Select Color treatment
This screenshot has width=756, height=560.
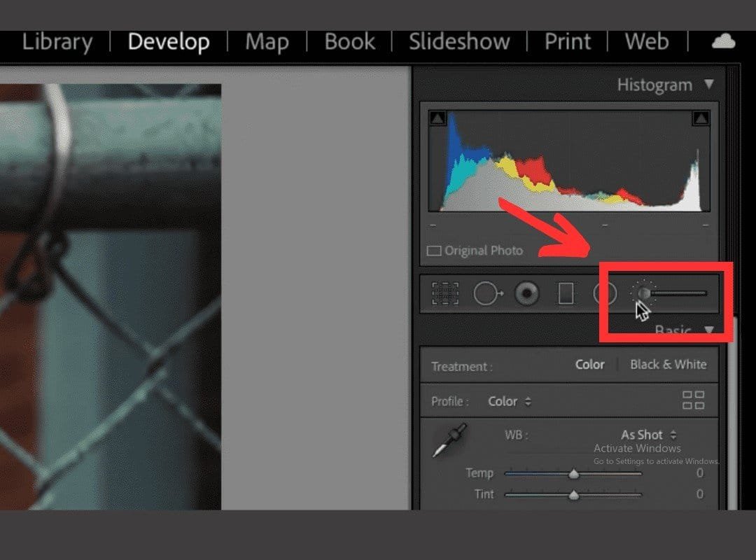click(589, 364)
